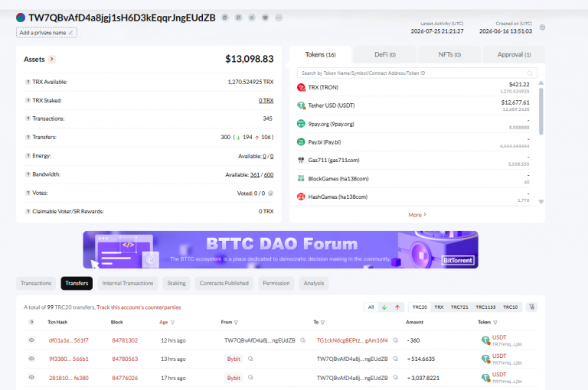Click the Add a private name button
The height and width of the screenshot is (390, 588).
47,33
